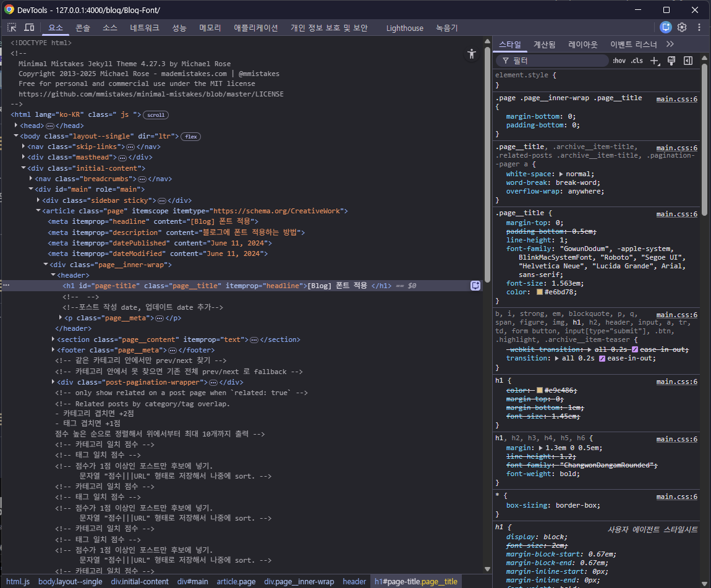
Task: Open DevTools settings gear
Action: click(x=682, y=27)
